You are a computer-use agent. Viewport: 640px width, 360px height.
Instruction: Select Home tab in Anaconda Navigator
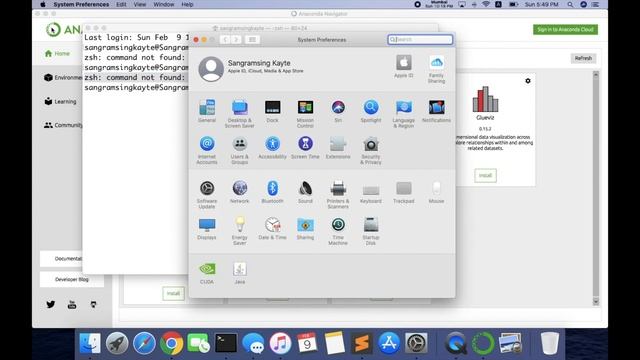point(58,53)
